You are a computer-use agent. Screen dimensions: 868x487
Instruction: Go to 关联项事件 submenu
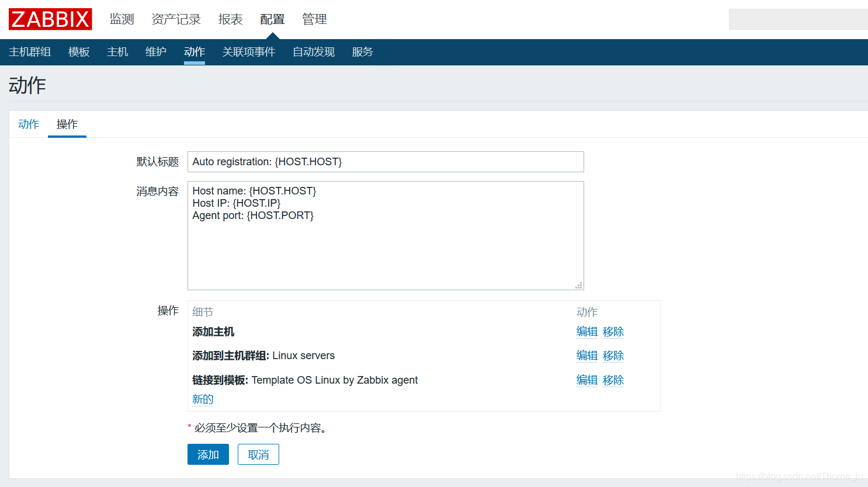[249, 52]
